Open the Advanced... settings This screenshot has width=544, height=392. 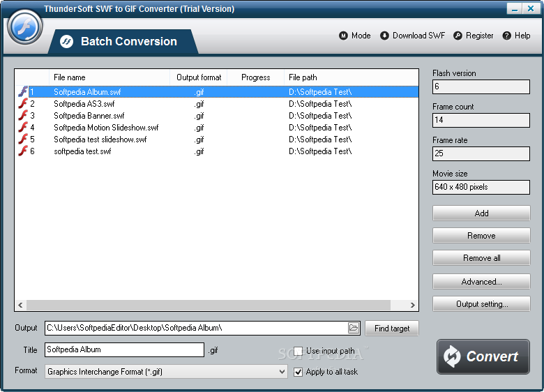pyautogui.click(x=481, y=281)
